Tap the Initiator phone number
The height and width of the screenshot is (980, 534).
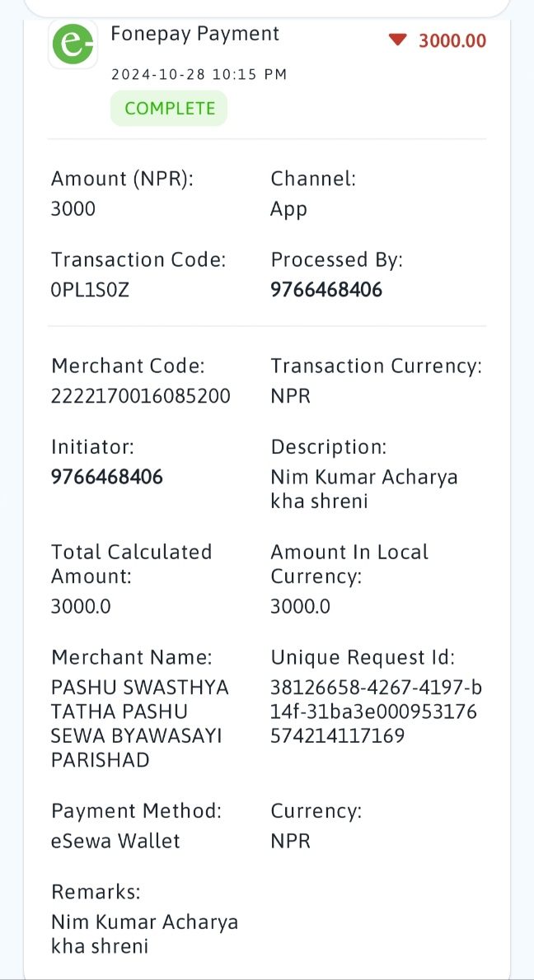[107, 477]
